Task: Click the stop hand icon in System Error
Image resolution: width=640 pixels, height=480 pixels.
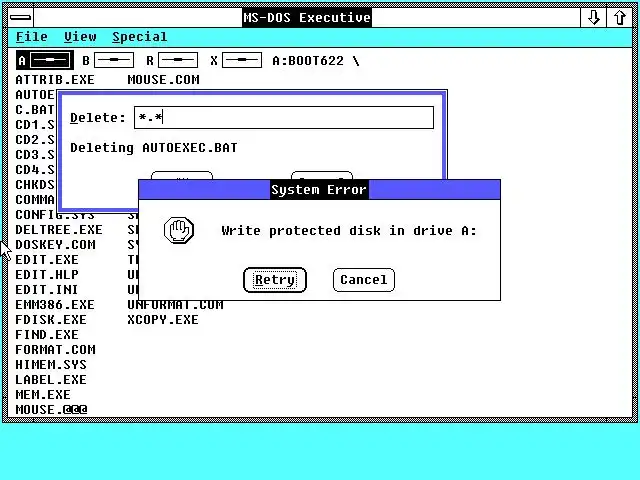Action: tap(179, 230)
